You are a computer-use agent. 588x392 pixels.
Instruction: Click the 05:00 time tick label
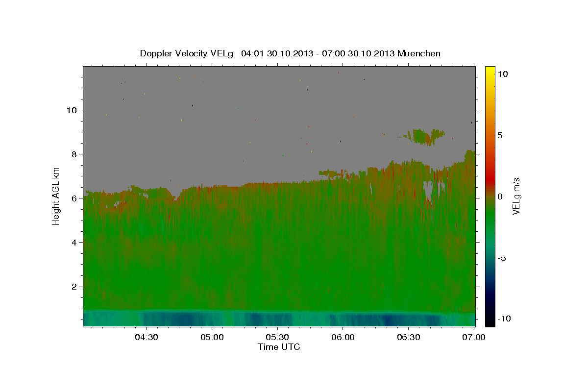[x=212, y=337]
